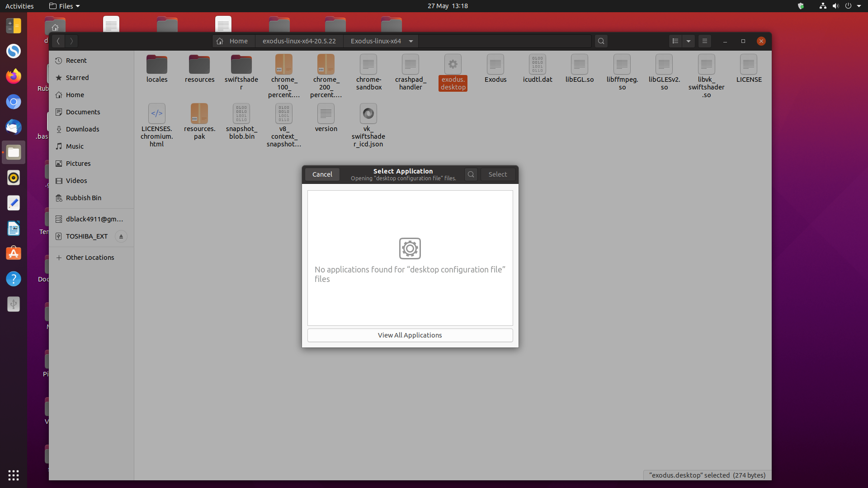Toggle icon view display mode

click(675, 41)
